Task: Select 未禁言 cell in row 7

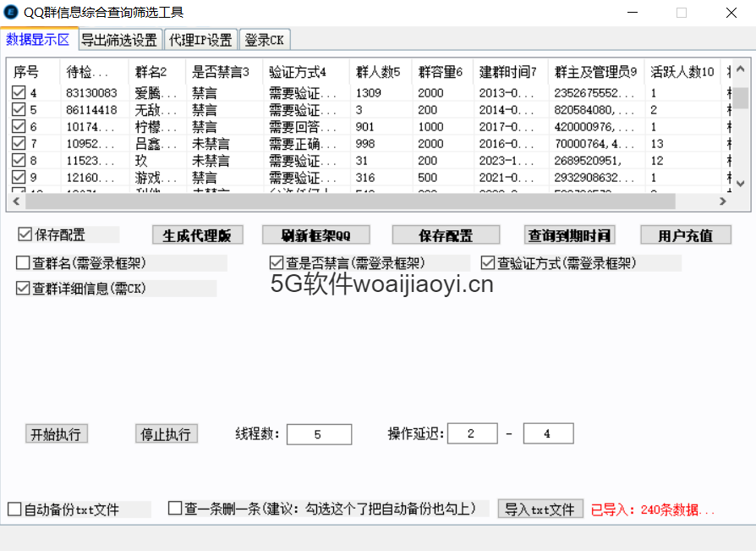Action: [x=211, y=144]
